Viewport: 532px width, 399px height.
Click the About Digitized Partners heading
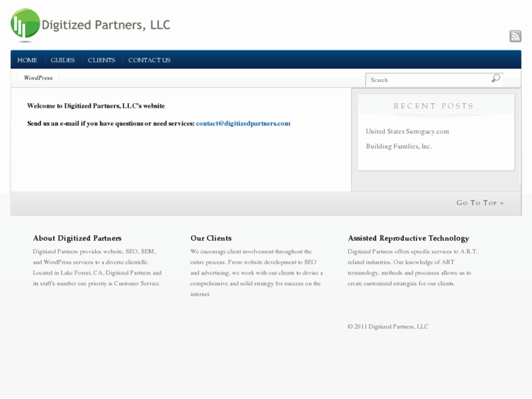(x=77, y=238)
